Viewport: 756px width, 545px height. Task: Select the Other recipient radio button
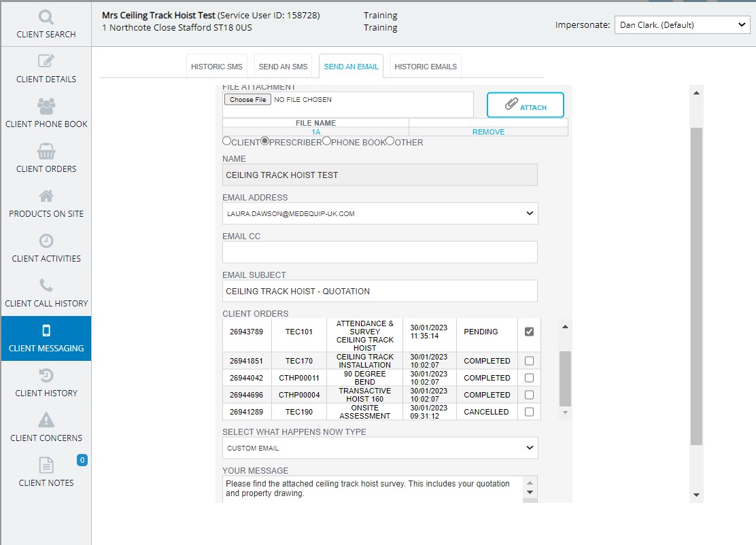(x=390, y=141)
